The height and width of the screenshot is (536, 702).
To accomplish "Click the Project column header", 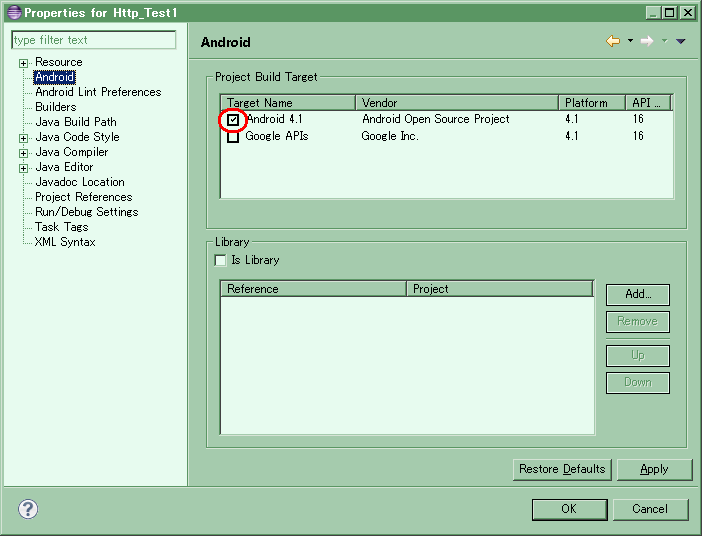I will click(x=500, y=289).
